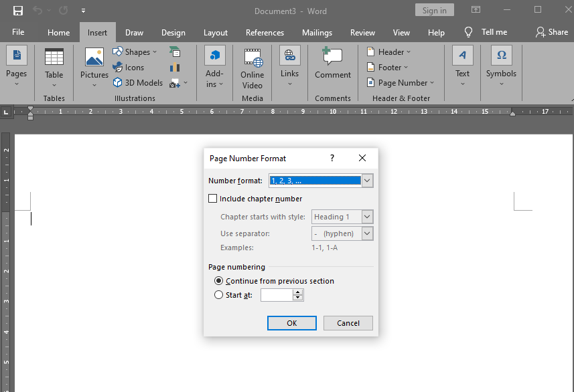
Task: Confirm page number format with OK
Action: tap(291, 322)
